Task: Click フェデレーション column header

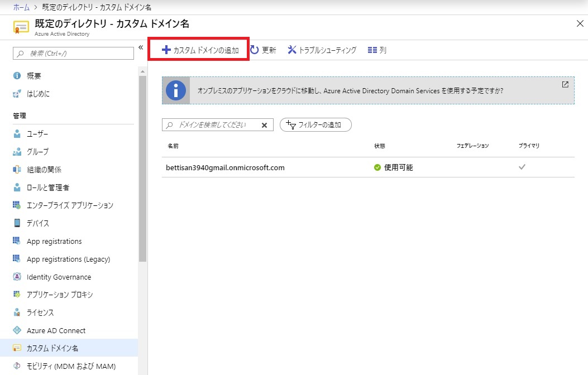Action: tap(472, 146)
